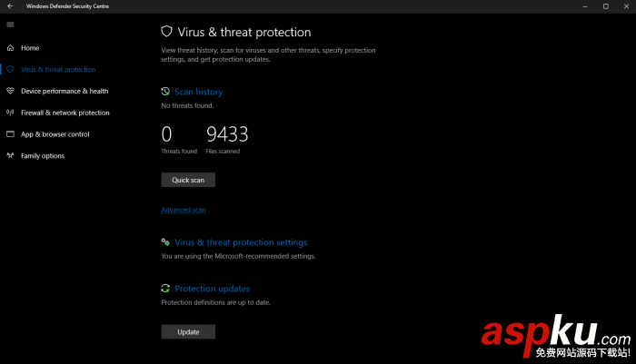This screenshot has height=364, width=636.
Task: Open the Advanced scan link
Action: [184, 210]
